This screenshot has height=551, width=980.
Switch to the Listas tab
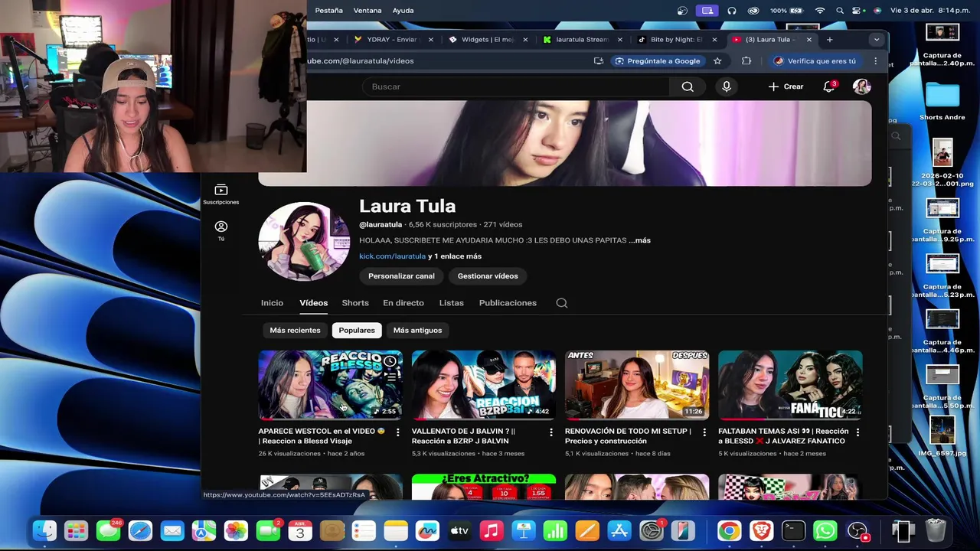click(x=452, y=303)
